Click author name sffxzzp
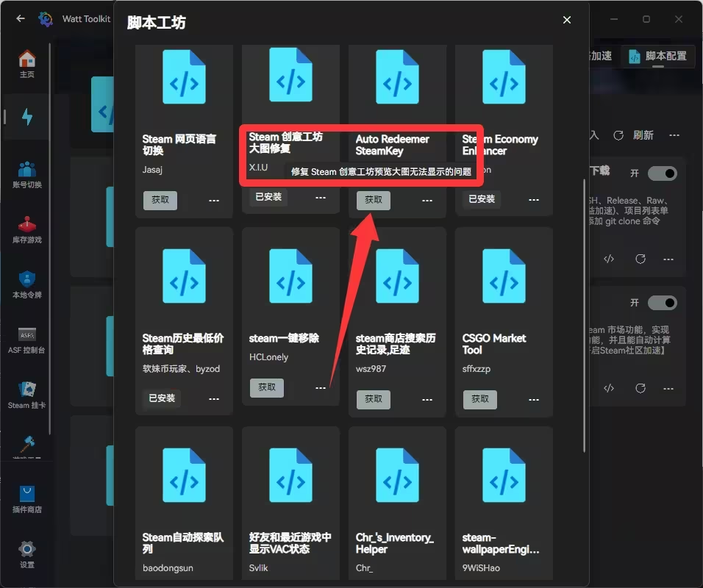 point(476,369)
